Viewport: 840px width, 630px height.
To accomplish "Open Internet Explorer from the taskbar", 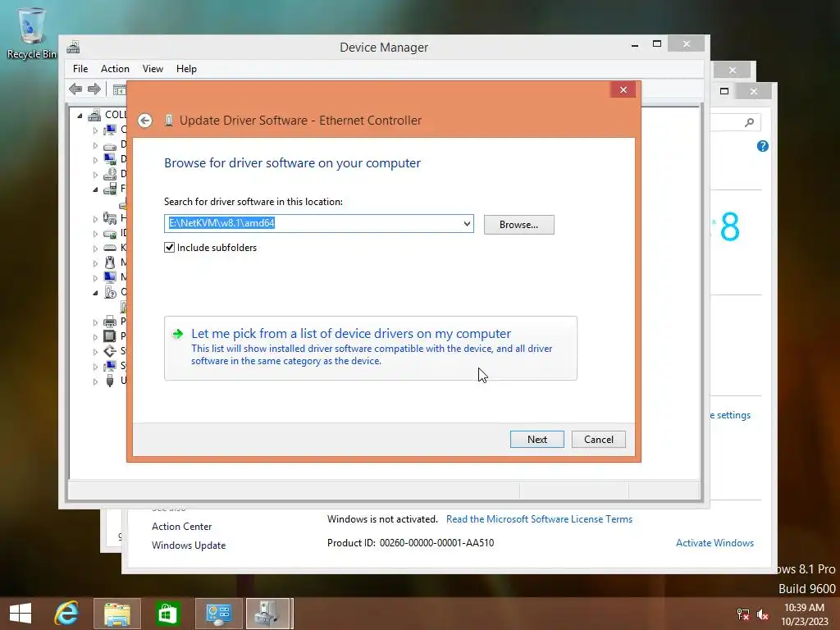I will point(66,614).
